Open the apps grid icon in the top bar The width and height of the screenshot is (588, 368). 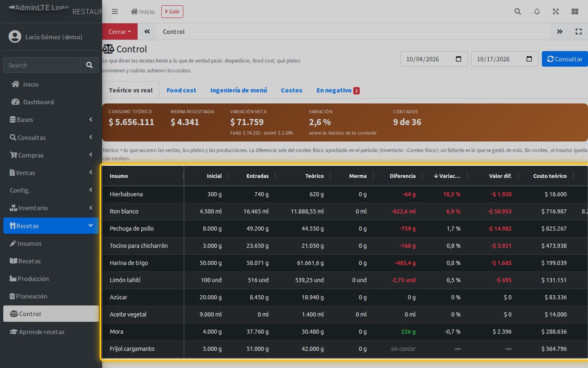pyautogui.click(x=575, y=11)
